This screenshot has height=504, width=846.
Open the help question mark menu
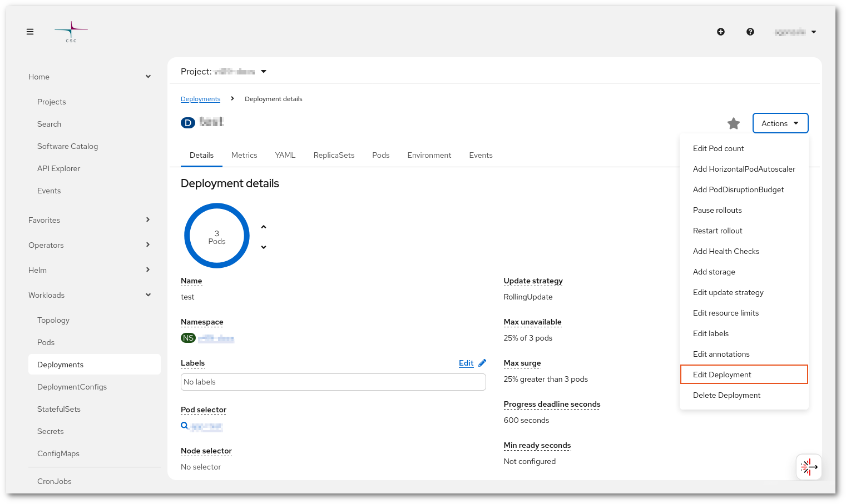click(x=750, y=32)
